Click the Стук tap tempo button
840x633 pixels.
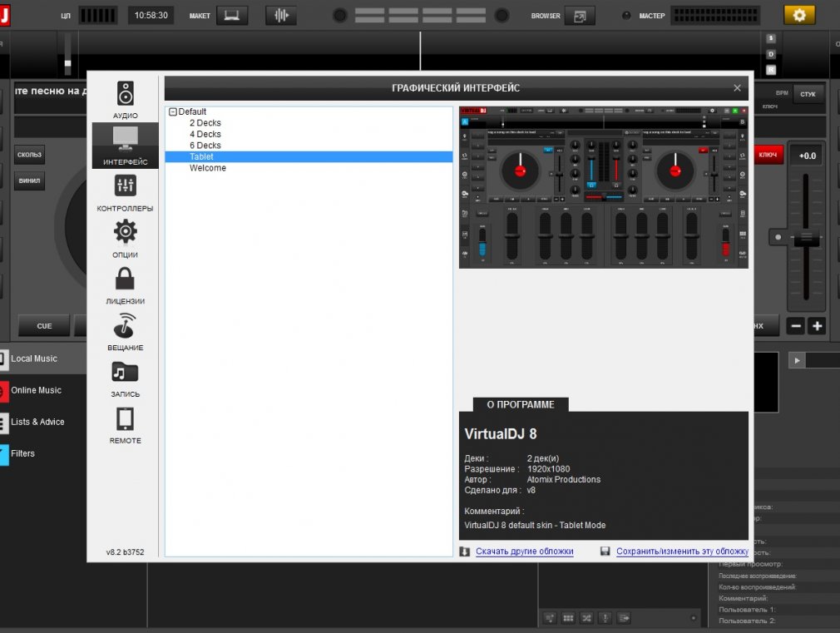(808, 94)
